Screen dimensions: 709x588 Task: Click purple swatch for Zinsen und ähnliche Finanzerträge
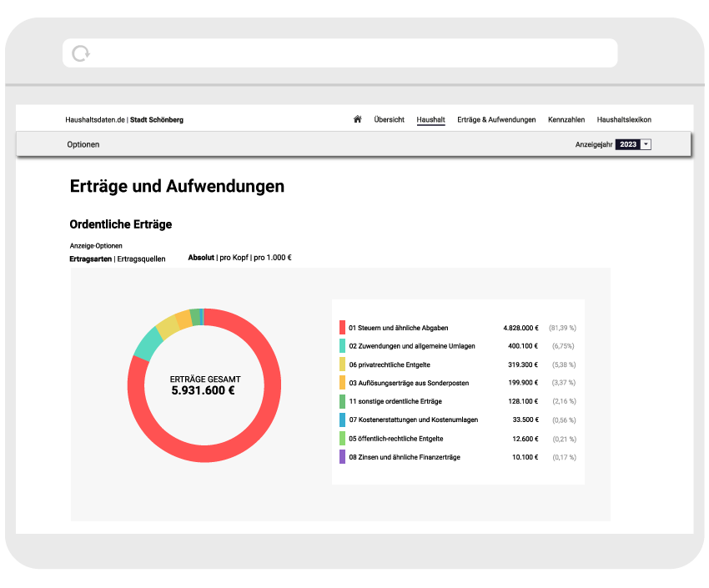click(342, 457)
